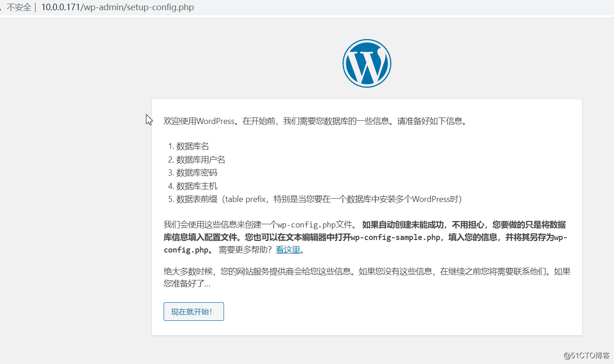Image resolution: width=614 pixels, height=364 pixels.
Task: Select the list item '数据库密码'
Action: pos(197,173)
